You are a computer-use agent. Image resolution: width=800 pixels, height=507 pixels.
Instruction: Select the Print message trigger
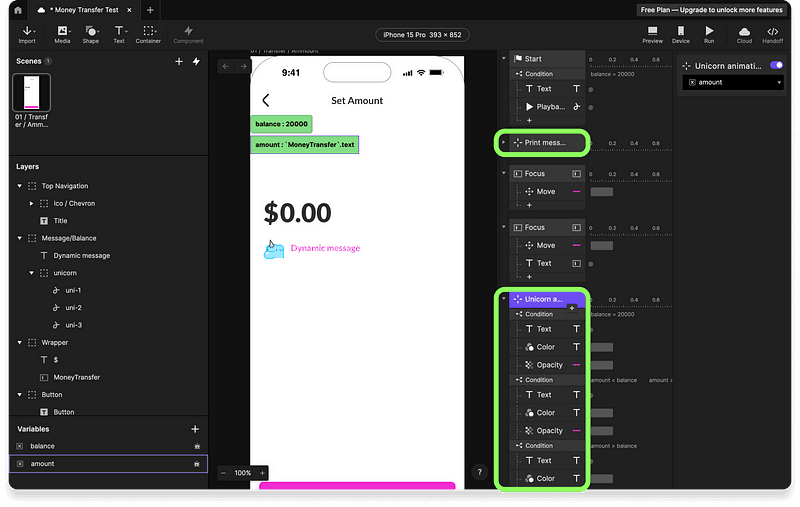click(x=547, y=142)
